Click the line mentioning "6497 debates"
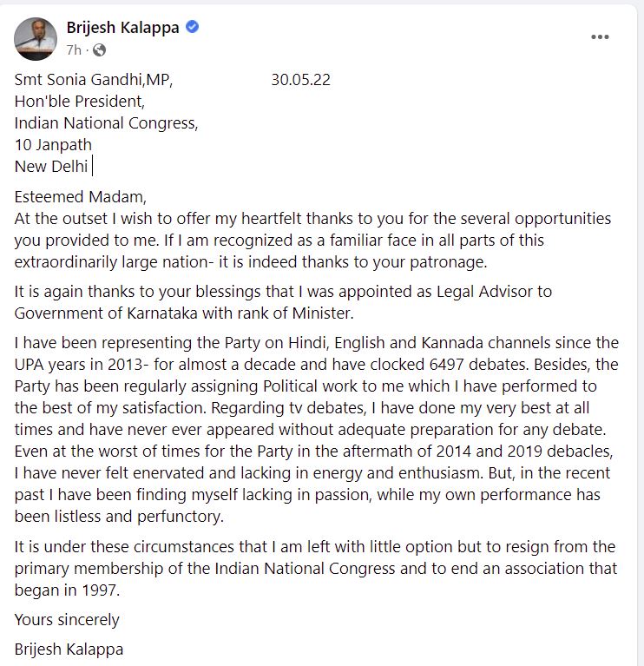 tap(317, 365)
